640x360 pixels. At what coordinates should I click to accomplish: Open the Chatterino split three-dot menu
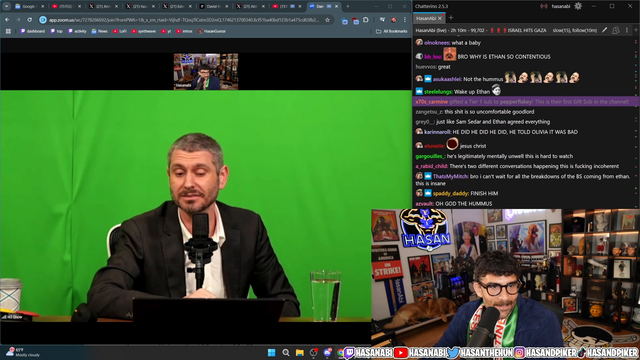tap(627, 30)
